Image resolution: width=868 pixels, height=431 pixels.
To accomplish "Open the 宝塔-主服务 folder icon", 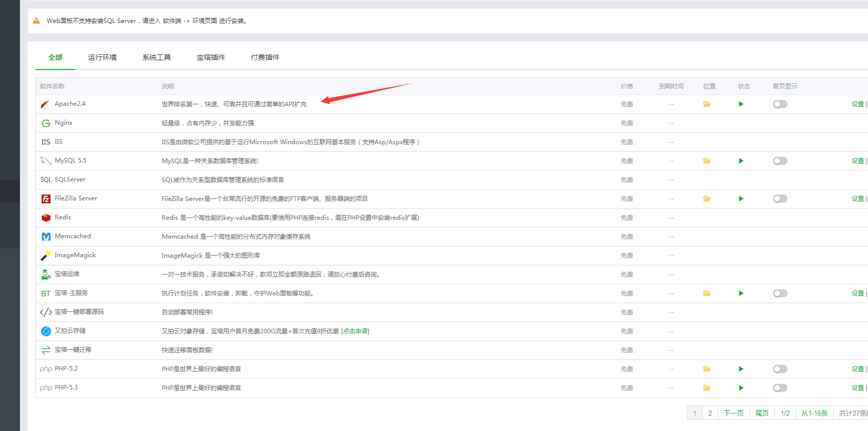I will [x=707, y=293].
